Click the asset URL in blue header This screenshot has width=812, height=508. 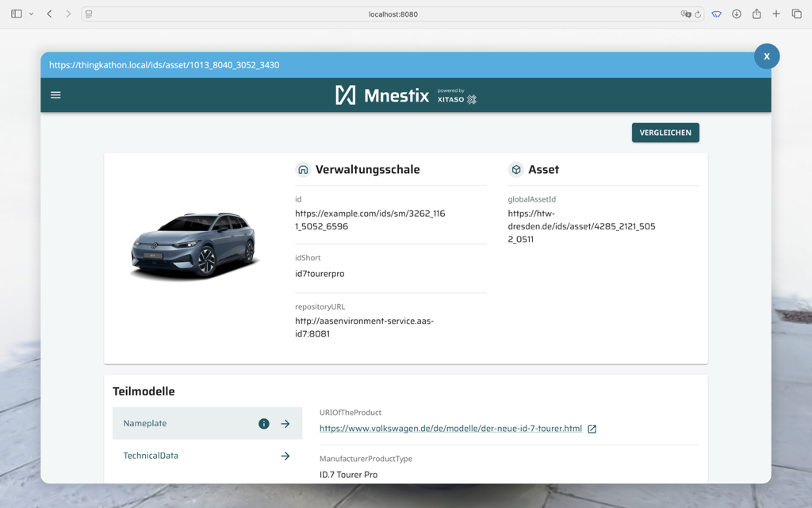164,65
